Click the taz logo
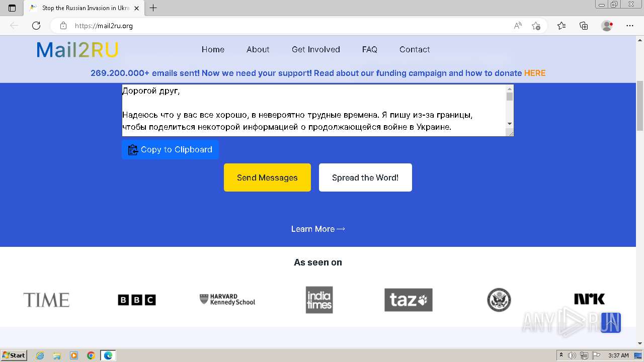Viewport: 644px width, 362px height. pos(409,300)
